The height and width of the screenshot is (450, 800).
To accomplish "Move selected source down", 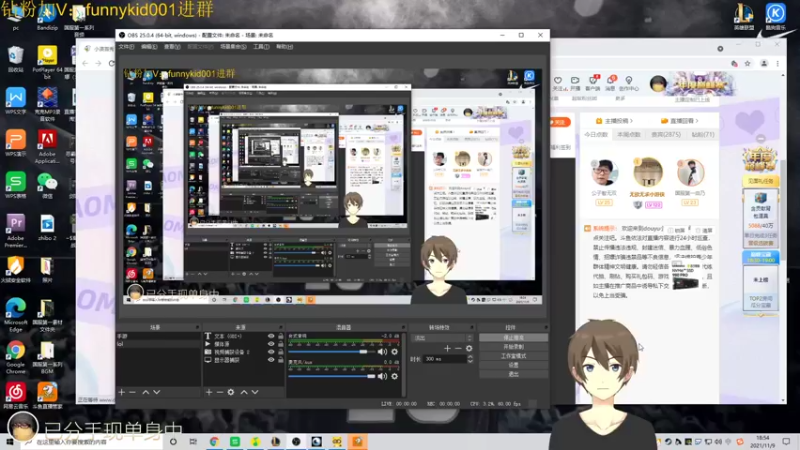I will (x=255, y=392).
